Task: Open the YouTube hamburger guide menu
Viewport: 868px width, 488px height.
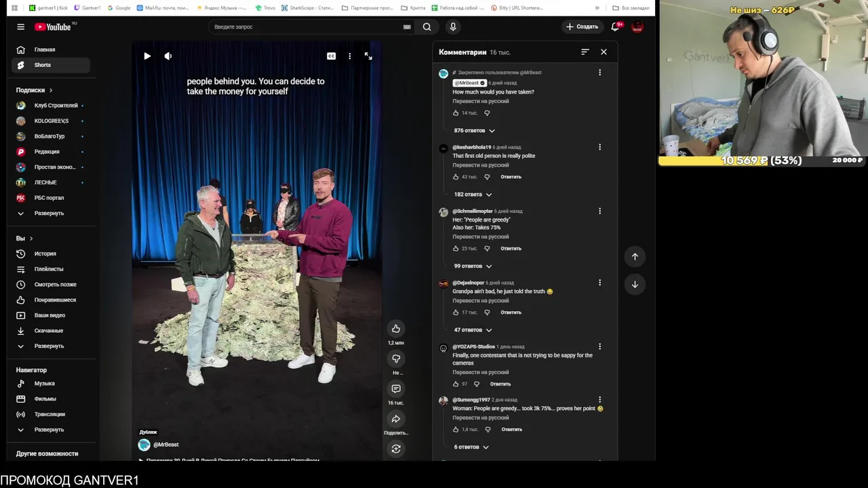Action: tap(21, 27)
